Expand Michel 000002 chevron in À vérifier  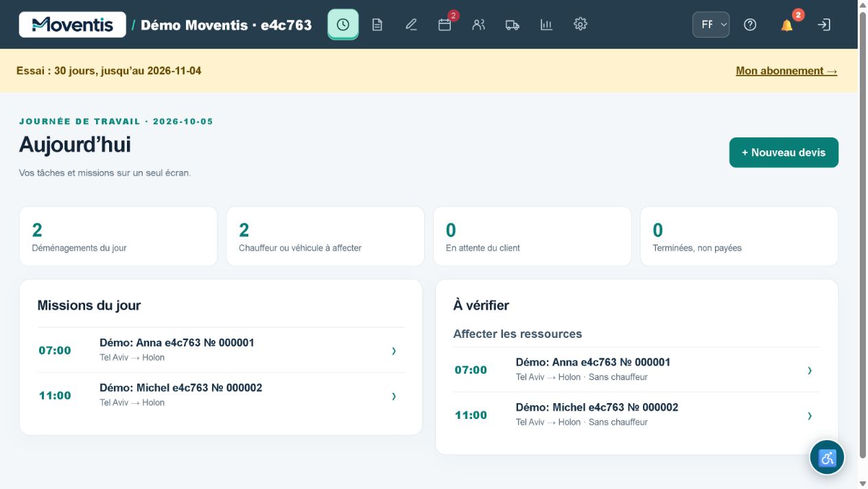click(810, 416)
